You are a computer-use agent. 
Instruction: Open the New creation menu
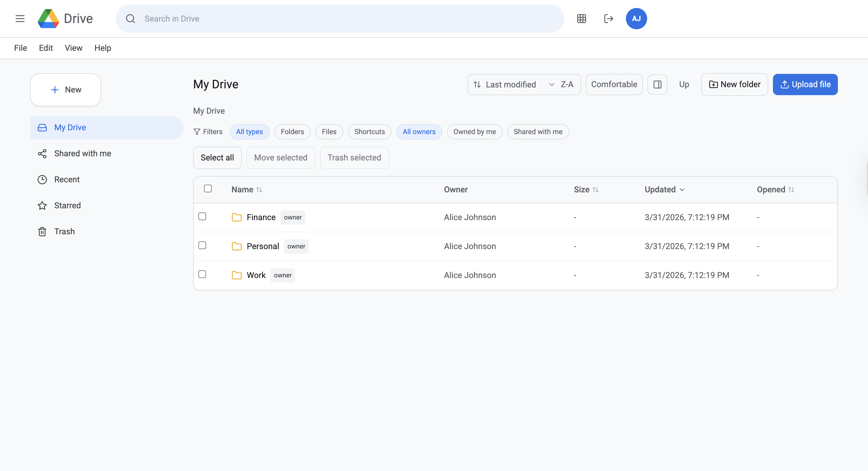click(x=65, y=90)
